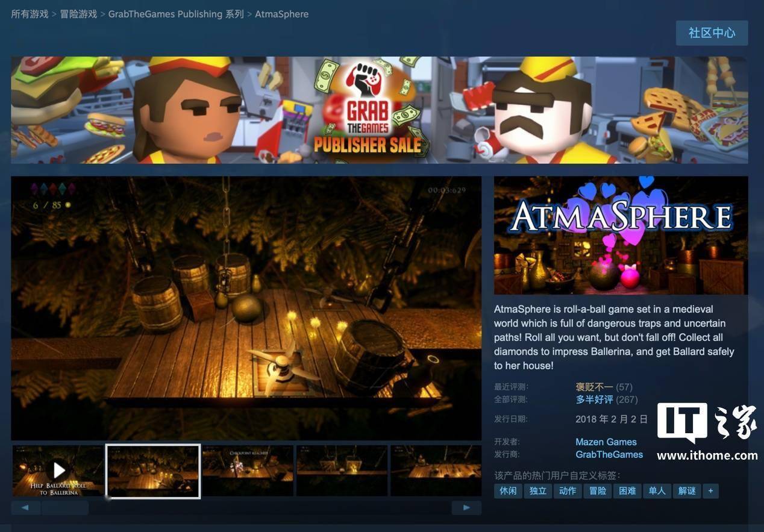This screenshot has height=532, width=764.
Task: Visit developer page Mazen Games
Action: (x=606, y=442)
